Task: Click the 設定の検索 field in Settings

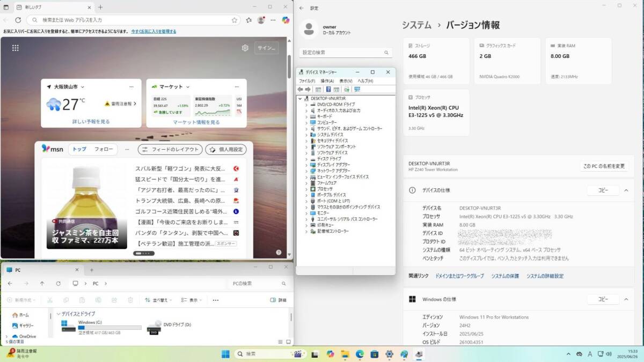Action: tap(346, 53)
